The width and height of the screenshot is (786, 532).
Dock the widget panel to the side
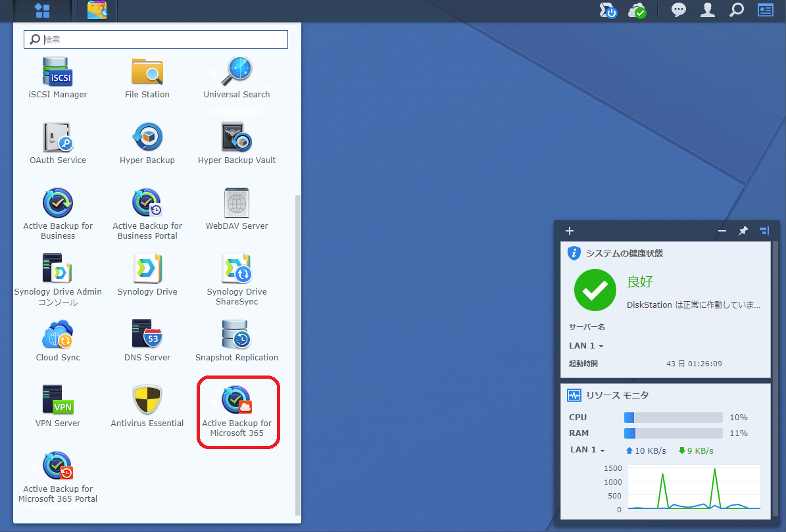coord(764,231)
